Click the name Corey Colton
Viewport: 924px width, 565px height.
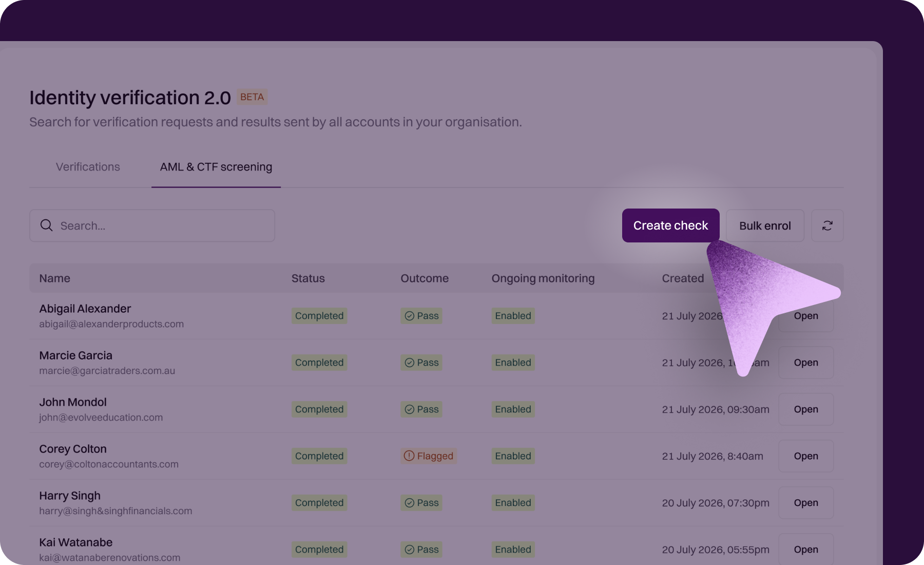coord(73,449)
